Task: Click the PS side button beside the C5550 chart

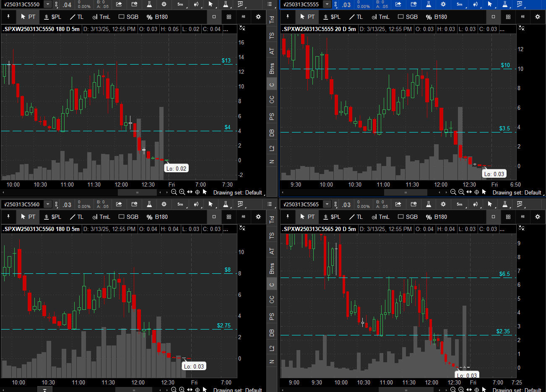Action: click(x=272, y=116)
